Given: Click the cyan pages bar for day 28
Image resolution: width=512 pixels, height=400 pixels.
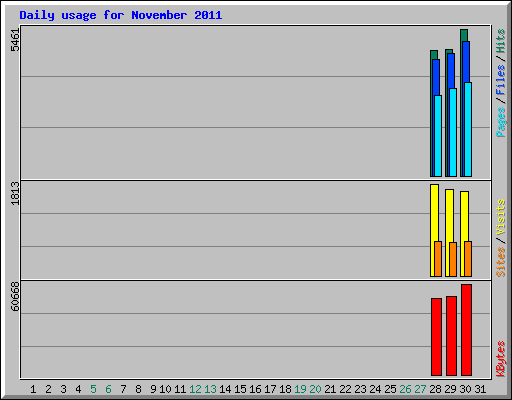Looking at the screenshot, I should click(438, 136).
